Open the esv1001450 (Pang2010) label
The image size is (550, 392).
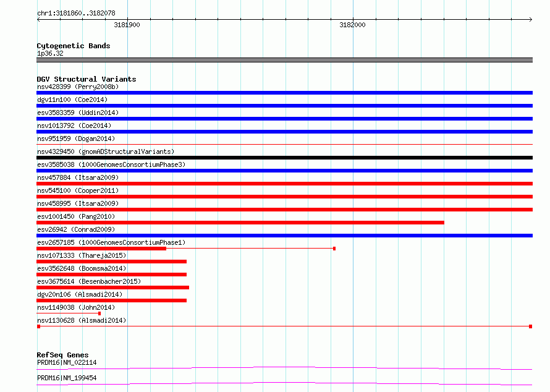point(76,216)
